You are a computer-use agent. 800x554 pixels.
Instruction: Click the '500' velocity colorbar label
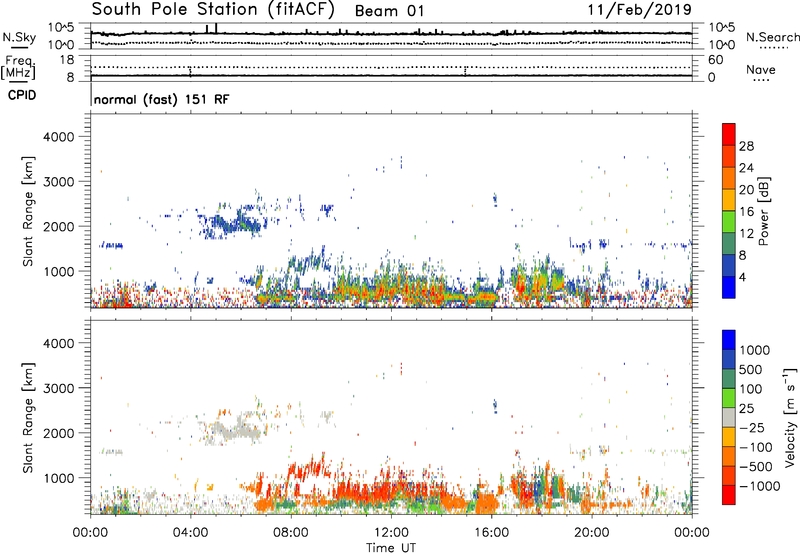[751, 369]
